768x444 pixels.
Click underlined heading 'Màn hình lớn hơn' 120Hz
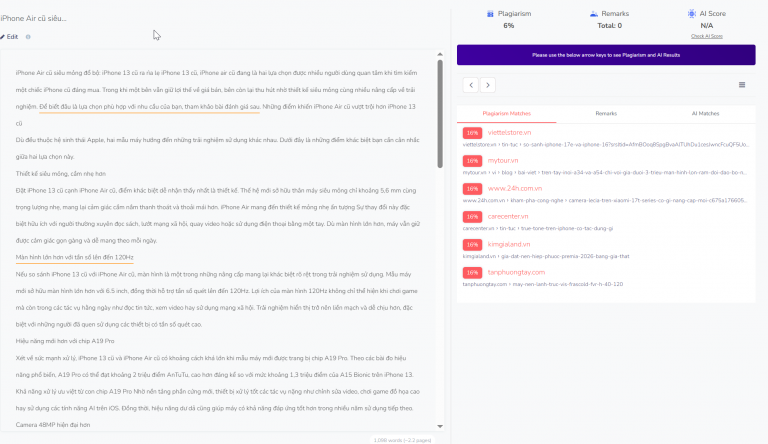pos(74,257)
